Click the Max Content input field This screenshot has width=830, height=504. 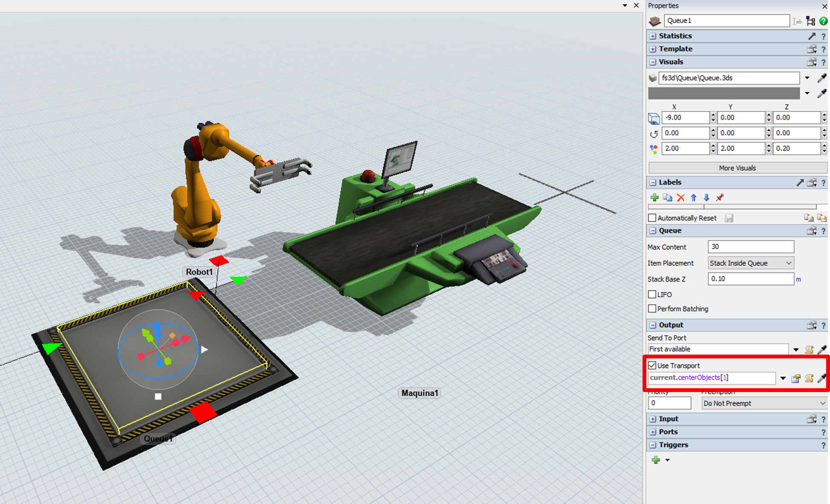(750, 247)
